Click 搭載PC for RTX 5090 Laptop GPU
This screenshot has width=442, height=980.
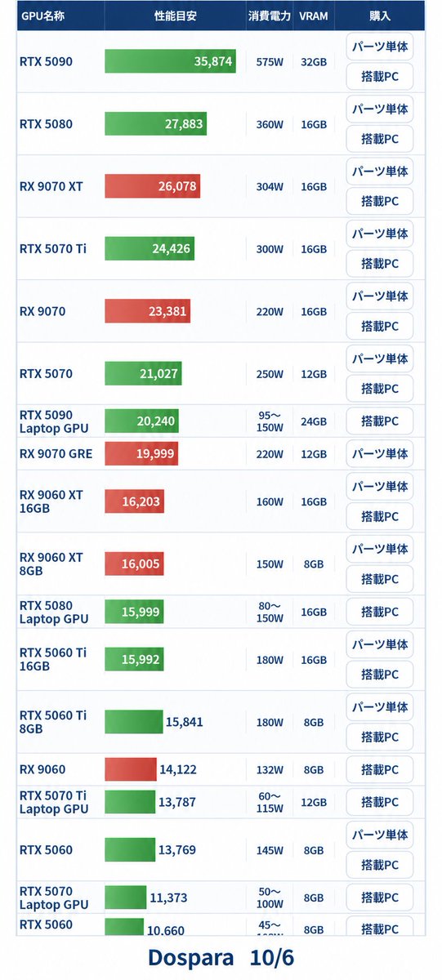pyautogui.click(x=380, y=421)
